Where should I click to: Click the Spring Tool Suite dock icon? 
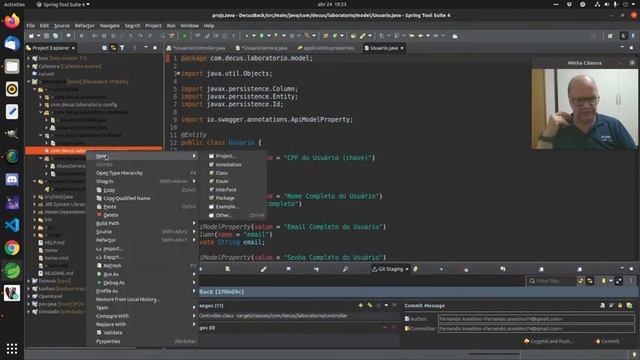pos(12,271)
